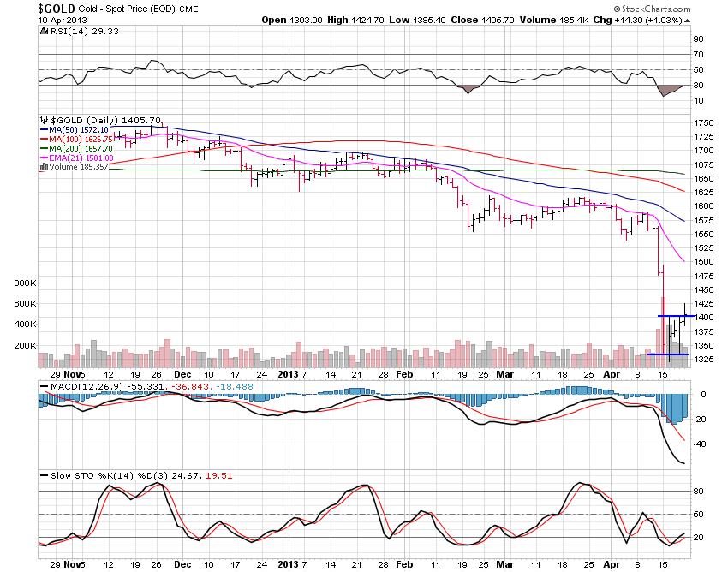Click the $GOLD daily price bars icon
This screenshot has width=728, height=572.
43,120
